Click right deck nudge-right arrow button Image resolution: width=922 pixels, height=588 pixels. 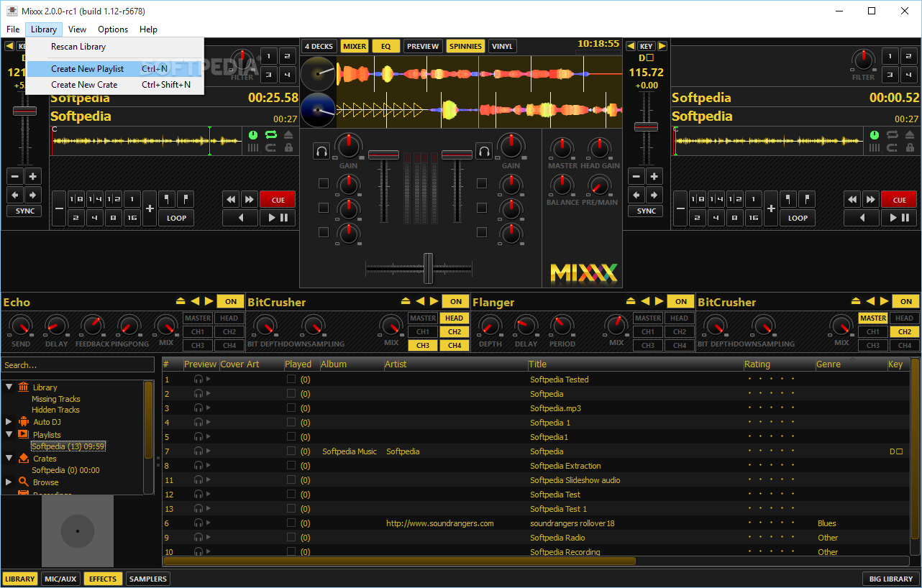click(x=654, y=195)
